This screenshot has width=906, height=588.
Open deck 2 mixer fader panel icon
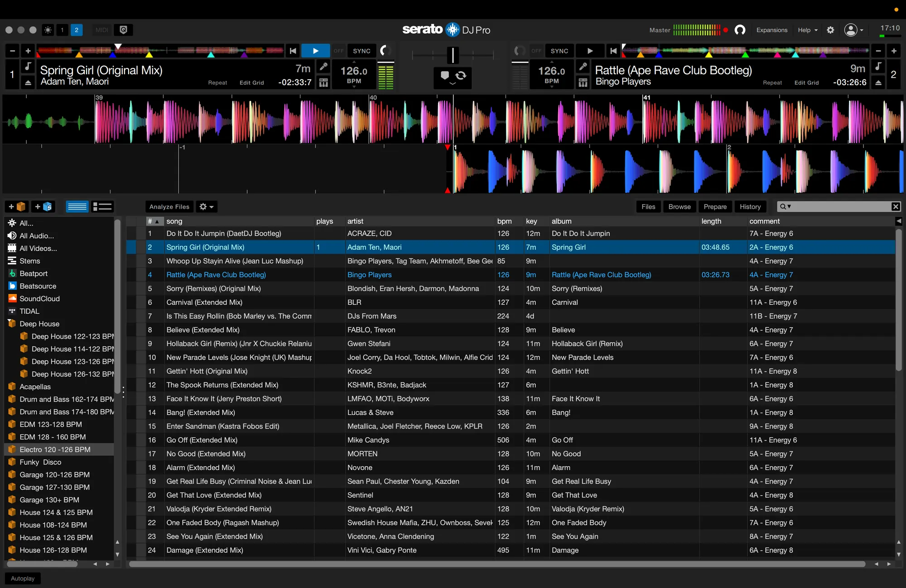(x=583, y=82)
